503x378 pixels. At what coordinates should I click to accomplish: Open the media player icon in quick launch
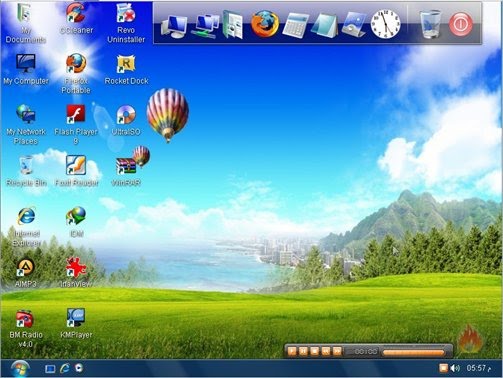pyautogui.click(x=79, y=368)
